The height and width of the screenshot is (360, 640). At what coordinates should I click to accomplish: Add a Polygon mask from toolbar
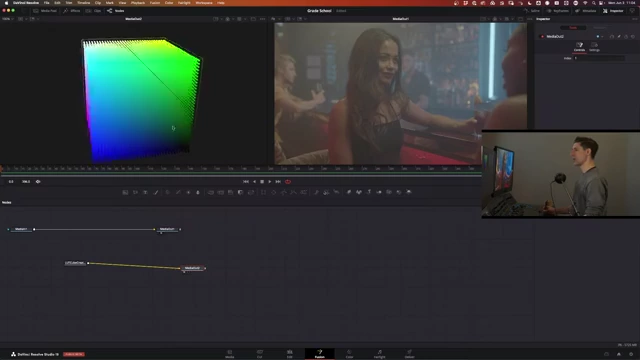point(284,192)
